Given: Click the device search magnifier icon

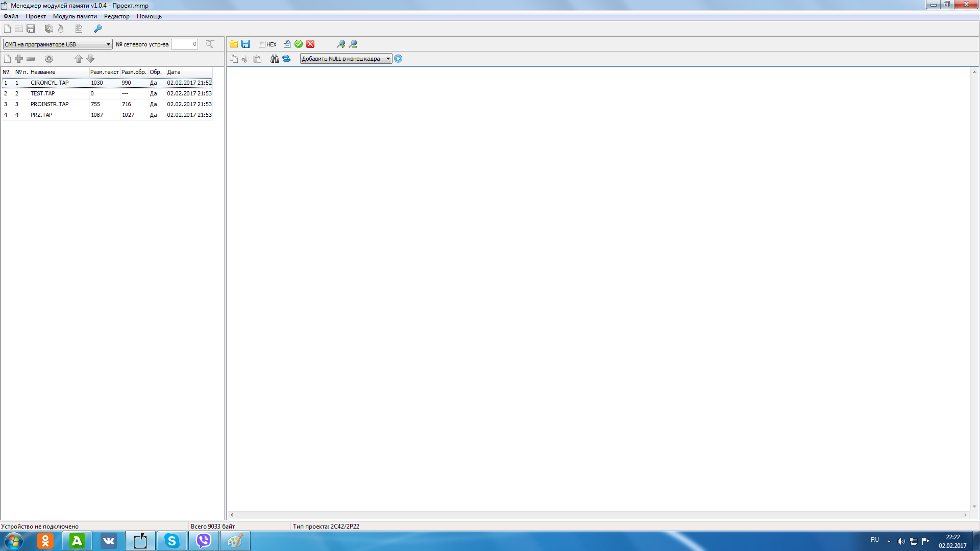Looking at the screenshot, I should pyautogui.click(x=210, y=44).
